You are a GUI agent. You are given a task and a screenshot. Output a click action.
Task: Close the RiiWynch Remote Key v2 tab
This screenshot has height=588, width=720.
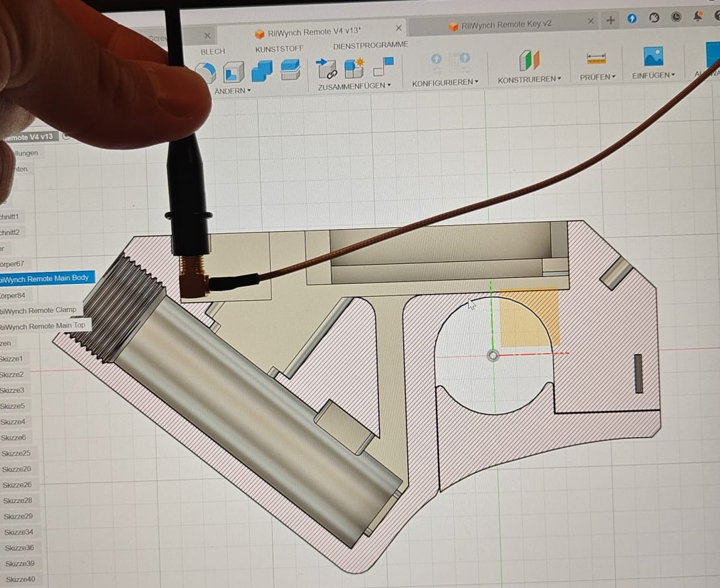pyautogui.click(x=590, y=21)
